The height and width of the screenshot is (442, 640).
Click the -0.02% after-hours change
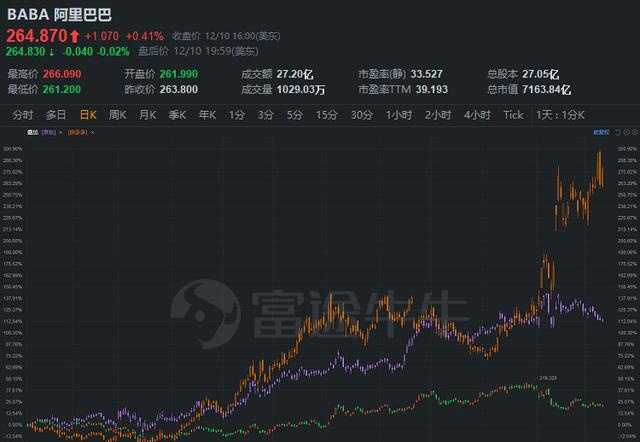(113, 52)
